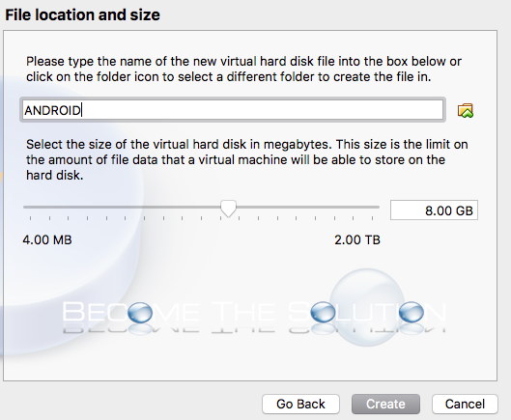The width and height of the screenshot is (511, 420).
Task: Go Back to the previous wizard step
Action: [x=300, y=404]
